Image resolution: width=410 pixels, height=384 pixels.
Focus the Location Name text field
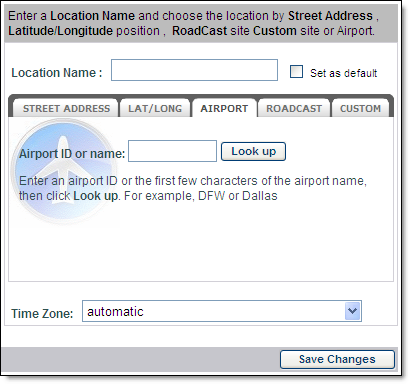tap(194, 70)
